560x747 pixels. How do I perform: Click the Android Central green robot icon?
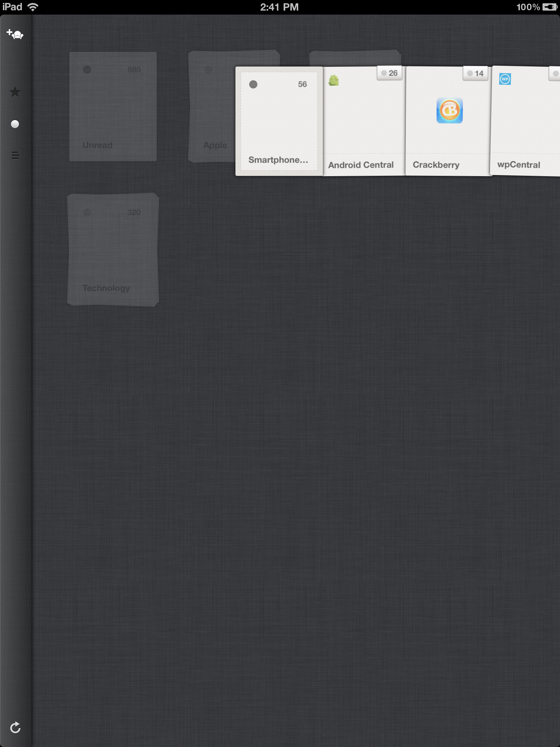pyautogui.click(x=334, y=80)
